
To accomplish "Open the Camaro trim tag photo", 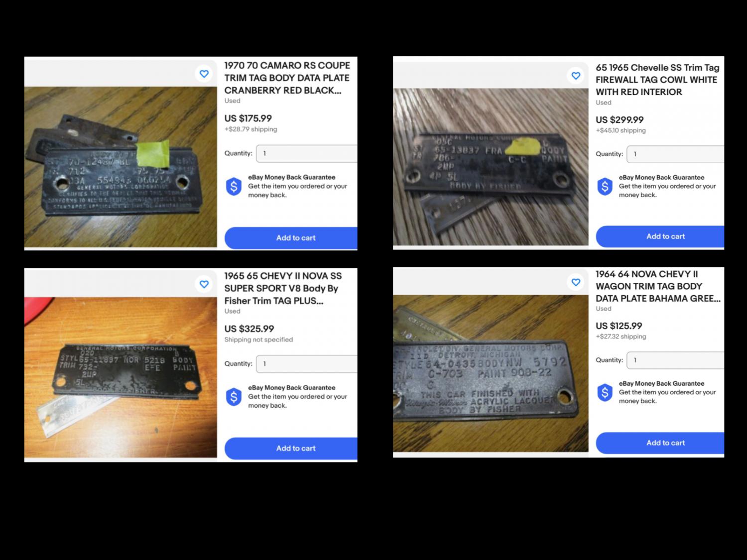I will 121,167.
